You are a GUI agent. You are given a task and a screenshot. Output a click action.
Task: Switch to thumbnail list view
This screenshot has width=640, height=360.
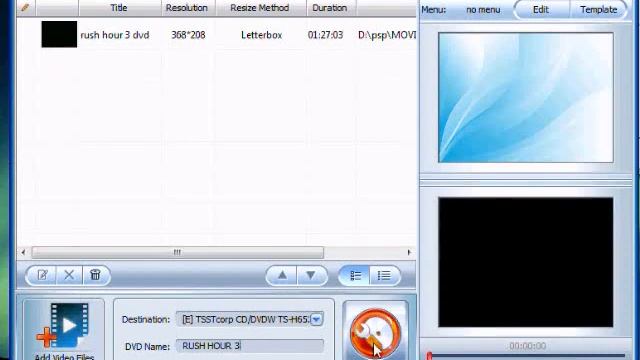coord(355,276)
